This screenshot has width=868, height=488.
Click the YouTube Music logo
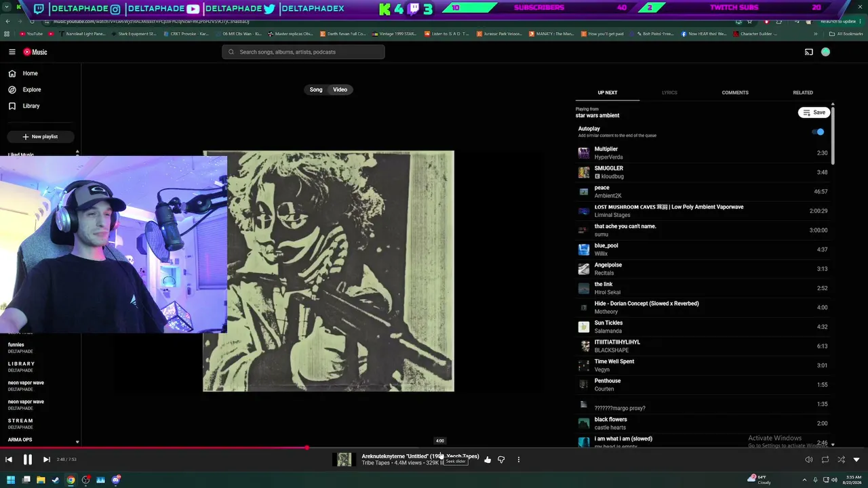[35, 52]
